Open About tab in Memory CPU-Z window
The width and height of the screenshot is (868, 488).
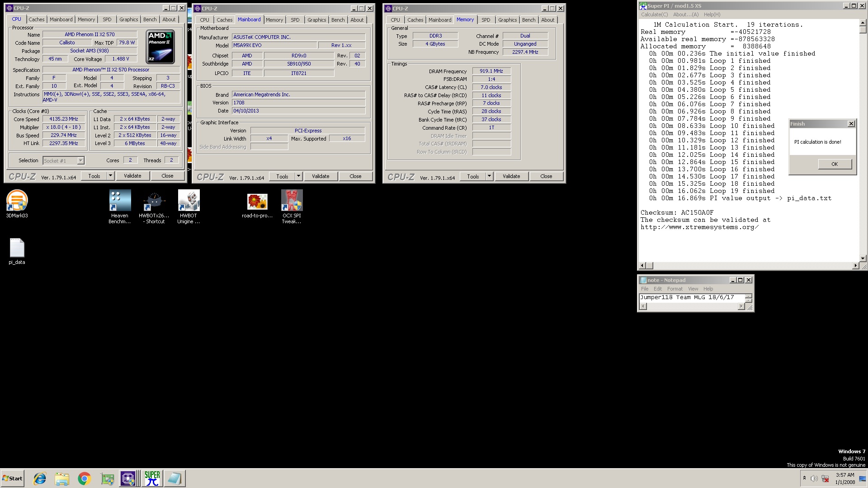click(548, 20)
